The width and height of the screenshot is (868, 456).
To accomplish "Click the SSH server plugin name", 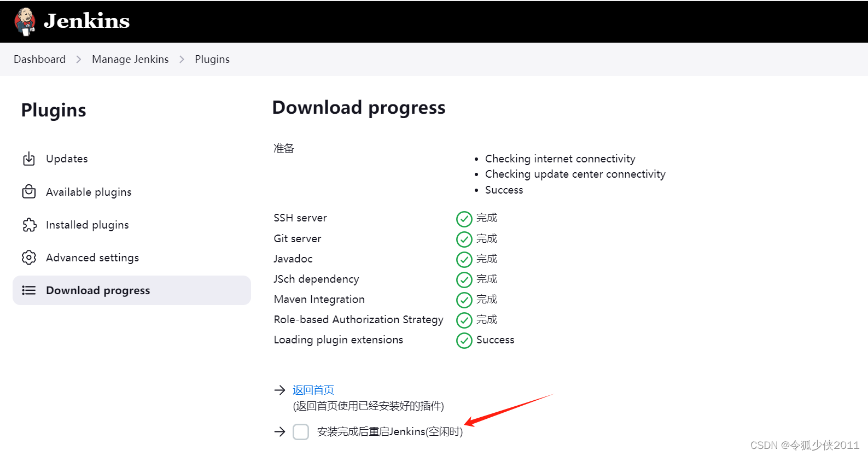I will coord(300,218).
